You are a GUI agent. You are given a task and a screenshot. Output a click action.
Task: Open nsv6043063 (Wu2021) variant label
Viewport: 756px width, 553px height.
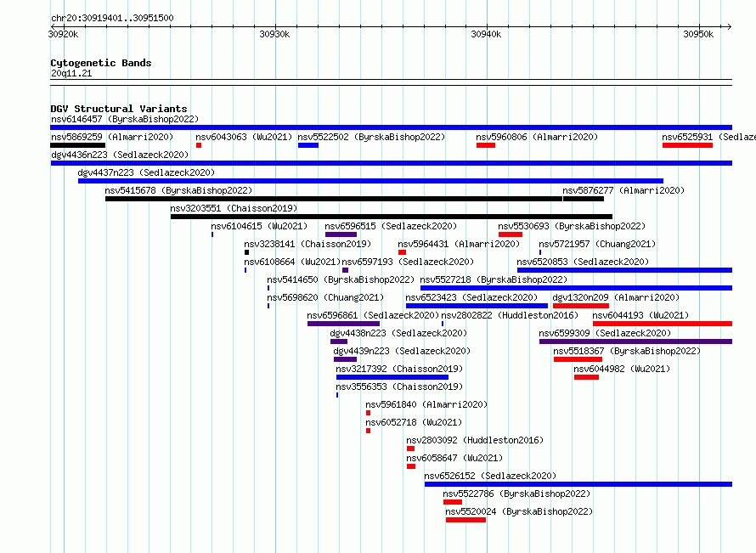pos(244,137)
